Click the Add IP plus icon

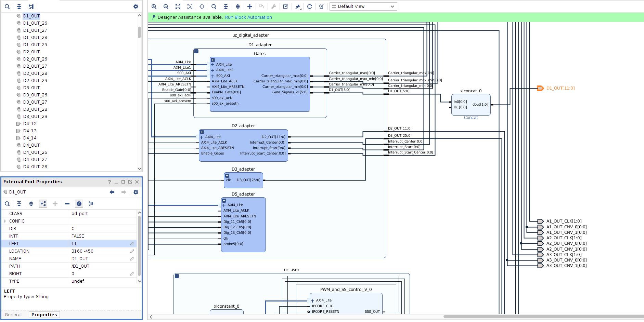point(250,6)
